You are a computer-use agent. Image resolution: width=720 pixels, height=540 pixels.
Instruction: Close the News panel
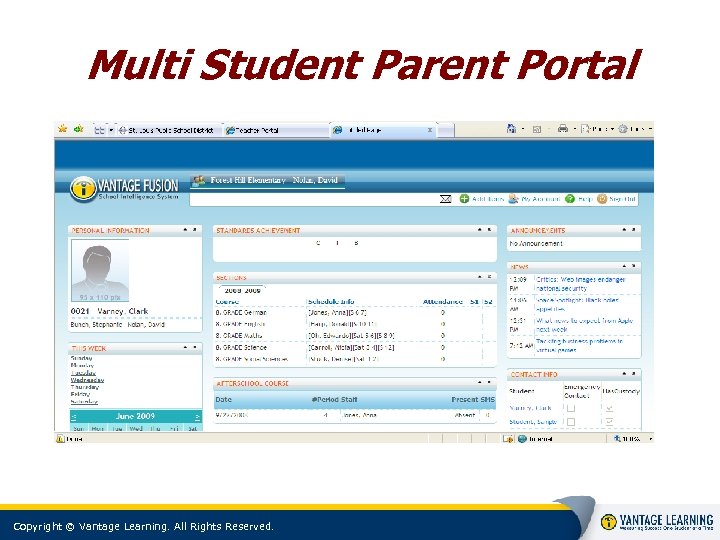coord(634,266)
